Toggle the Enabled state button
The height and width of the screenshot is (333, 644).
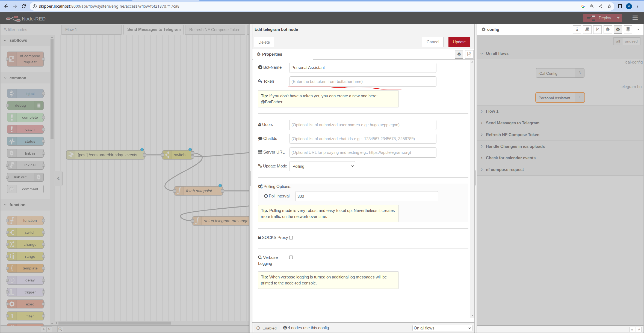[267, 328]
